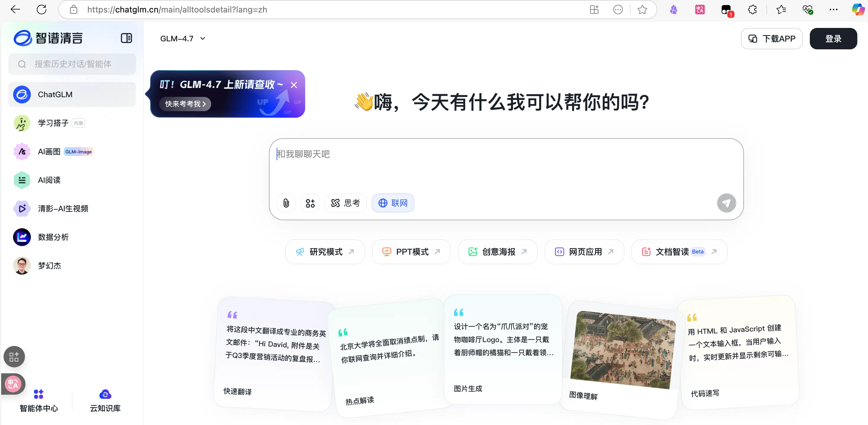
Task: Toggle 联网 web search off
Action: [x=393, y=203]
